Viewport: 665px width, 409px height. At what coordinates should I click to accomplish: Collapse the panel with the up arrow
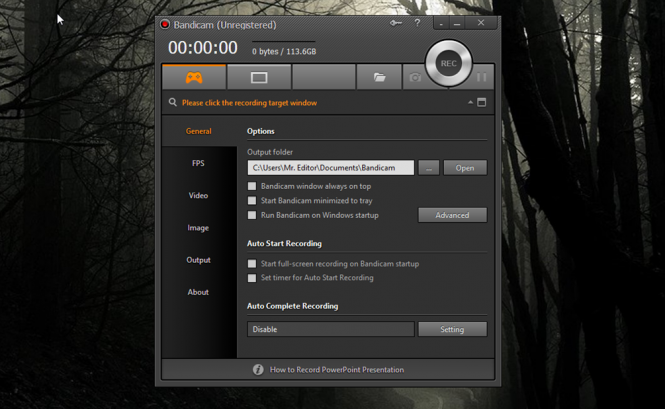[x=470, y=102]
